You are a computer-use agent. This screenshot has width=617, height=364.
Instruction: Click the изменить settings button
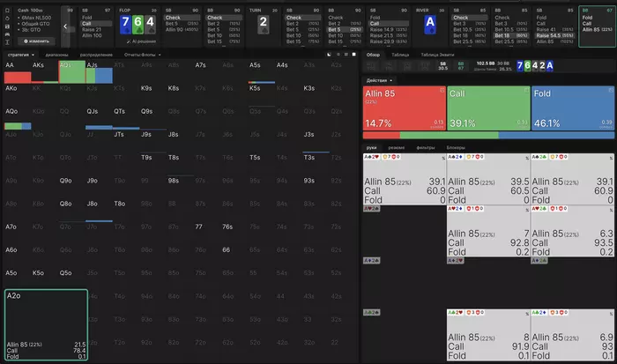click(36, 41)
